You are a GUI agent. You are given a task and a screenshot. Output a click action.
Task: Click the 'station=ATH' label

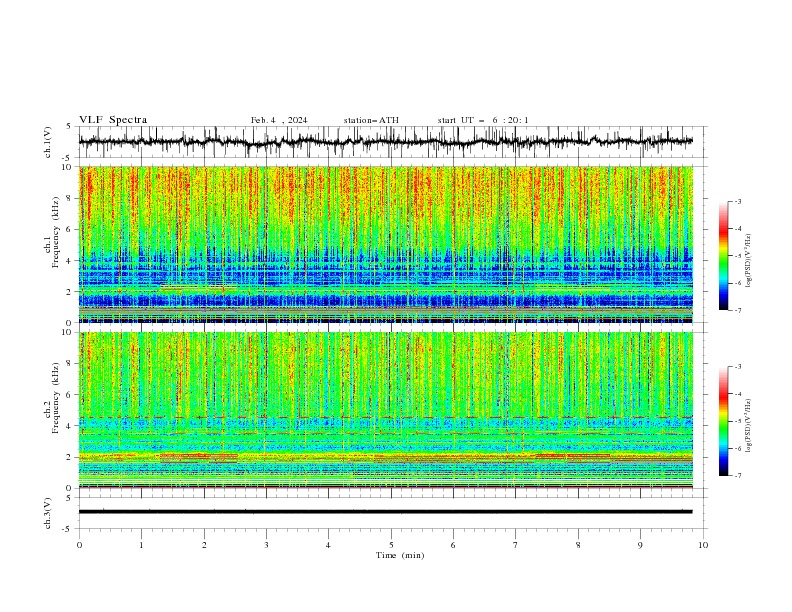(x=371, y=120)
